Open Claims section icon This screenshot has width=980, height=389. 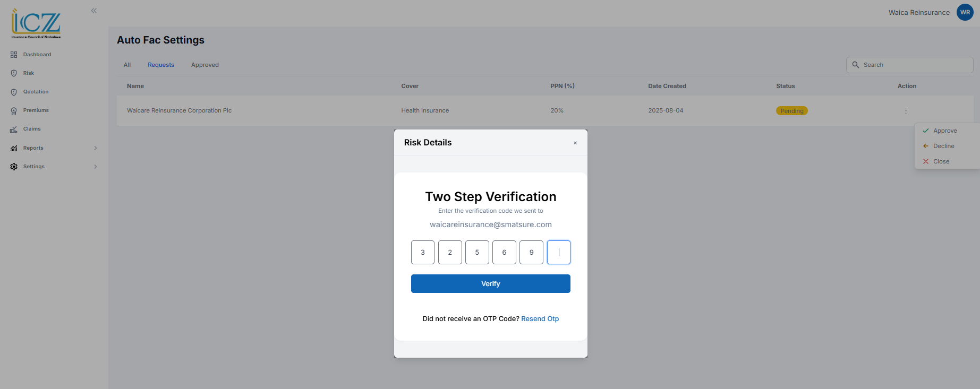pos(14,129)
